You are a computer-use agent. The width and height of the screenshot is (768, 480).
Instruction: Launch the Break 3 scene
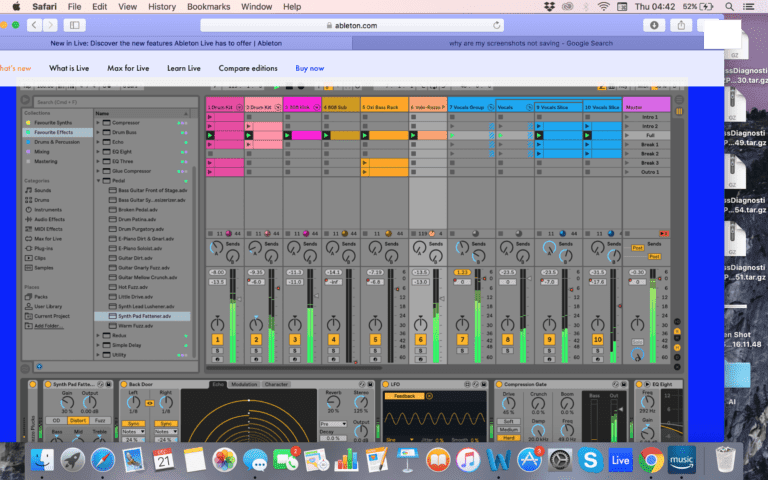pos(627,163)
